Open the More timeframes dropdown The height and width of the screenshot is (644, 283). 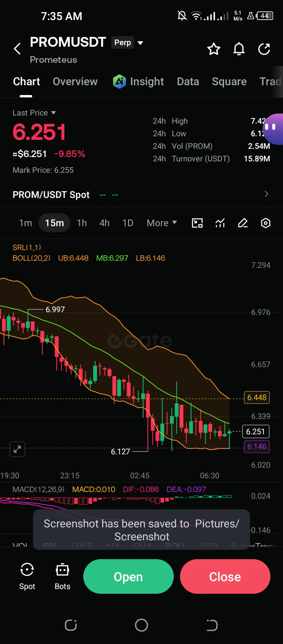(x=162, y=223)
